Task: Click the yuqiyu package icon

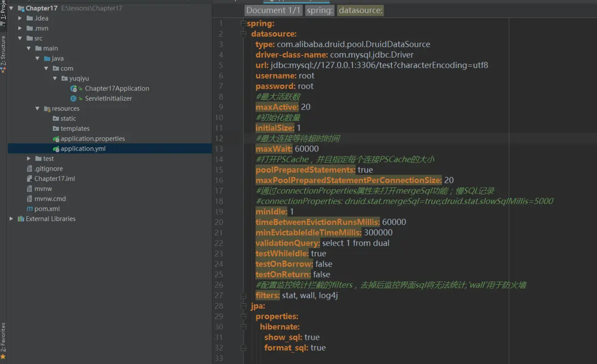Action: (65, 78)
